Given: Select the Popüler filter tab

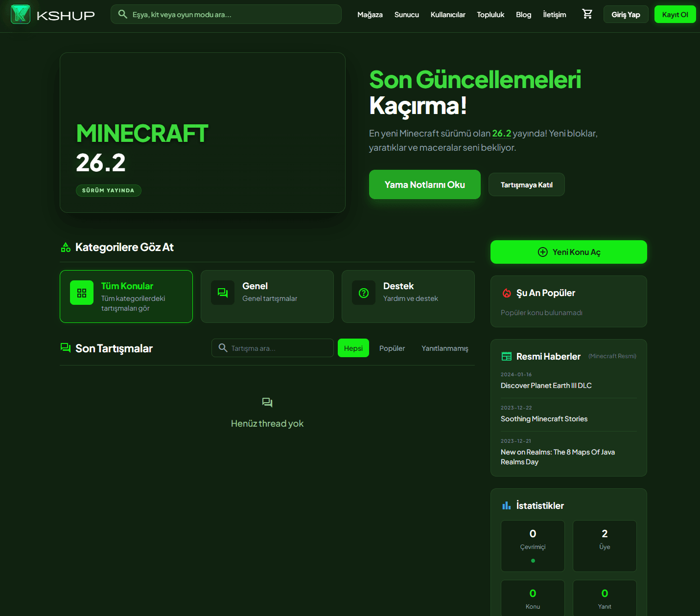Looking at the screenshot, I should point(392,348).
